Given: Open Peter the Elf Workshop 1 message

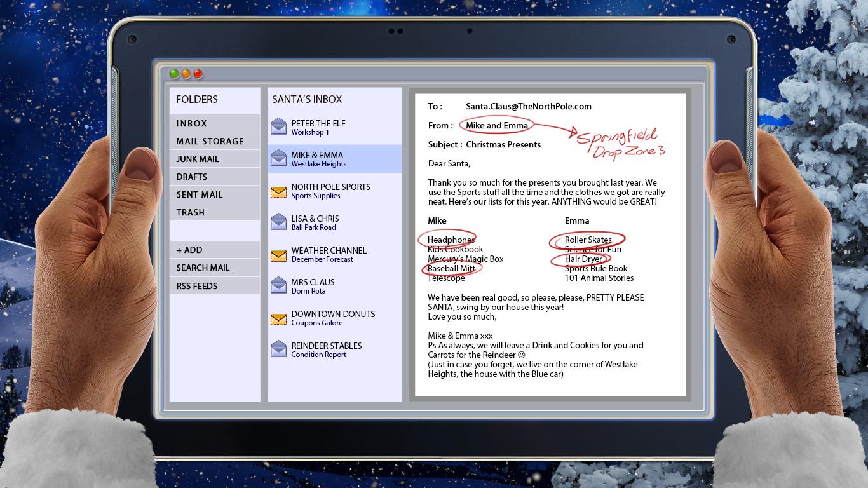Looking at the screenshot, I should [x=318, y=127].
